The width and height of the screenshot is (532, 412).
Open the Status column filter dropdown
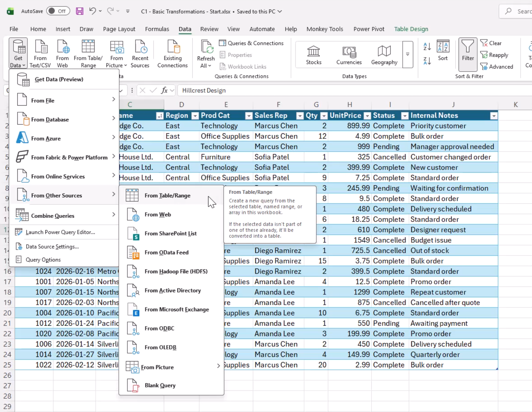(x=405, y=116)
